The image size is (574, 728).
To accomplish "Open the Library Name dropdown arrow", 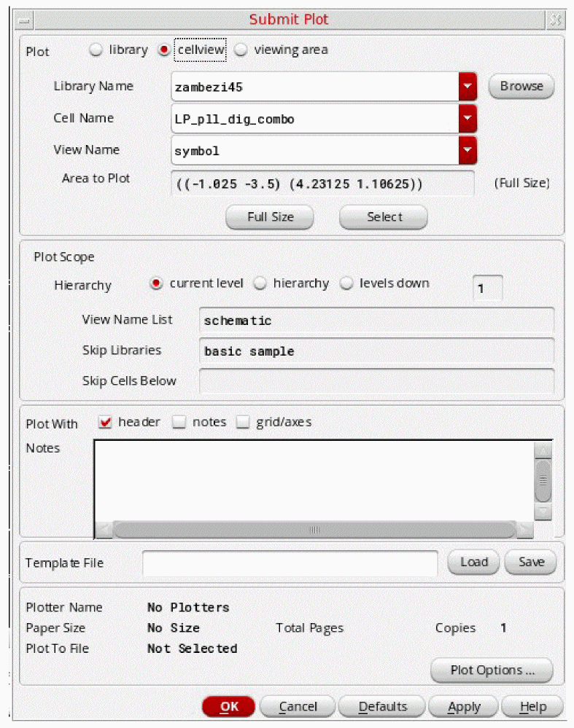I will (x=468, y=87).
